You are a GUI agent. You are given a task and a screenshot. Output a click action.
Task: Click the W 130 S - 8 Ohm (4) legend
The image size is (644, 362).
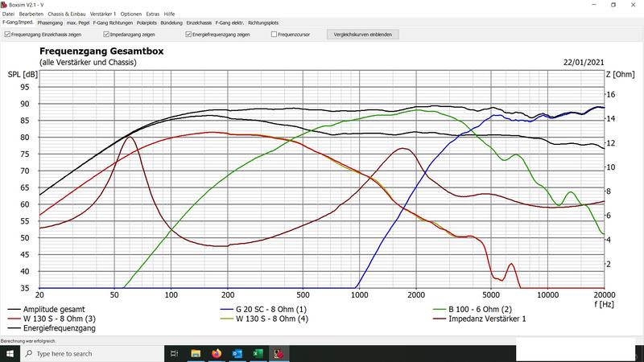pos(264,319)
